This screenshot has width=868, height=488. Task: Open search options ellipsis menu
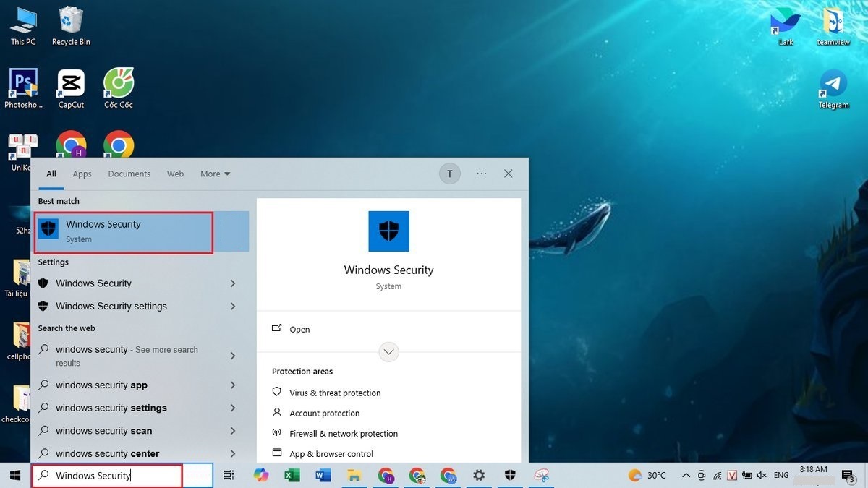(482, 174)
